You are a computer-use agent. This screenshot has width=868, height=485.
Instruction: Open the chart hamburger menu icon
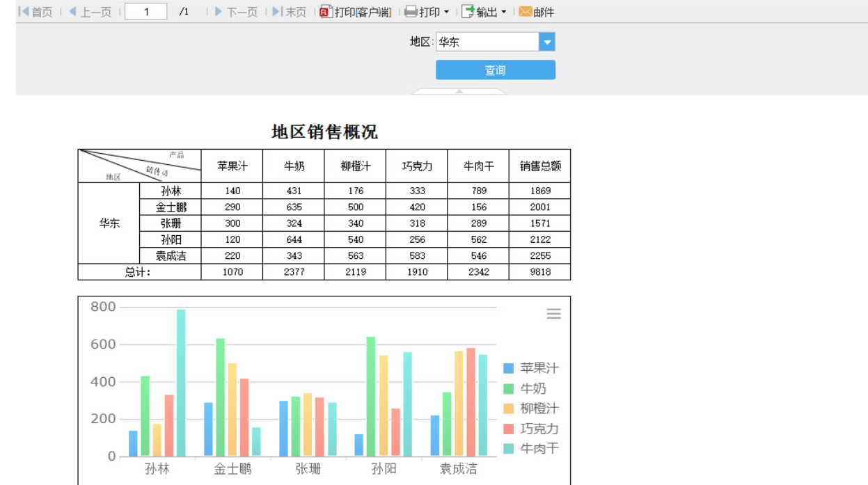[553, 314]
